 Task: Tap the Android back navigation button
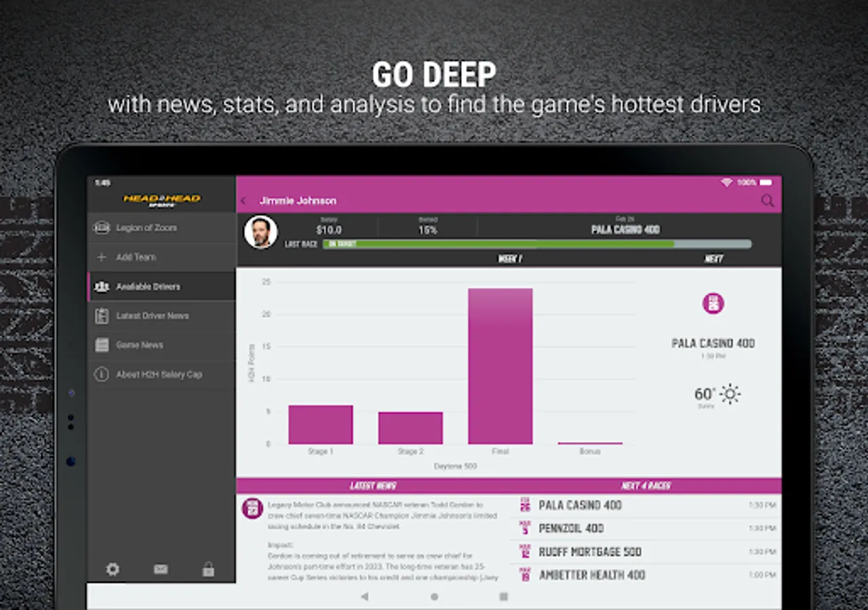pyautogui.click(x=365, y=596)
